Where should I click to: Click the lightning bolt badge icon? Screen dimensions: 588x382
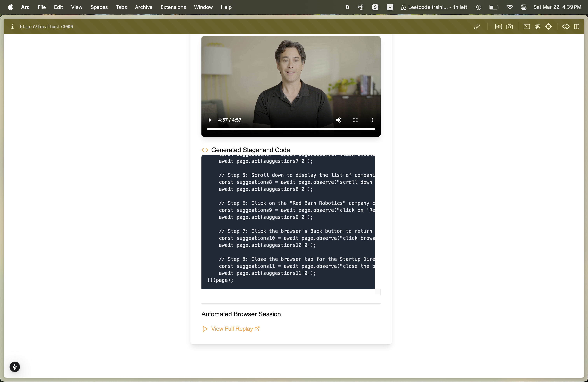click(x=15, y=367)
